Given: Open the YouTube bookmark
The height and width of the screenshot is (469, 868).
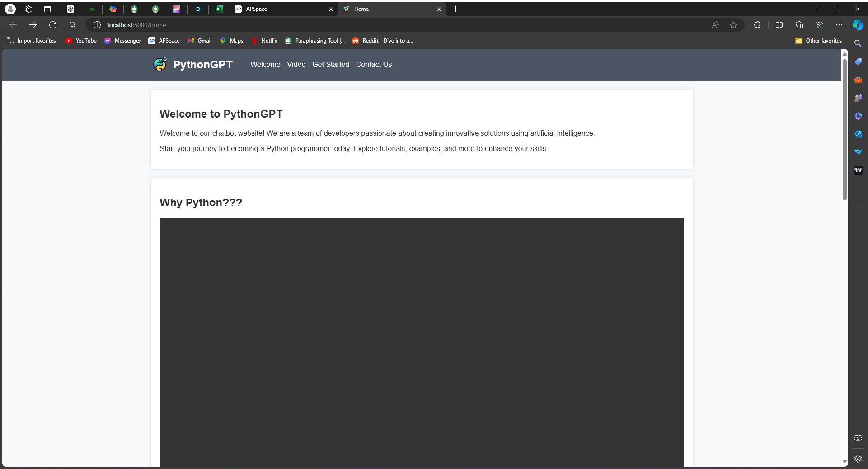Looking at the screenshot, I should coord(81,41).
